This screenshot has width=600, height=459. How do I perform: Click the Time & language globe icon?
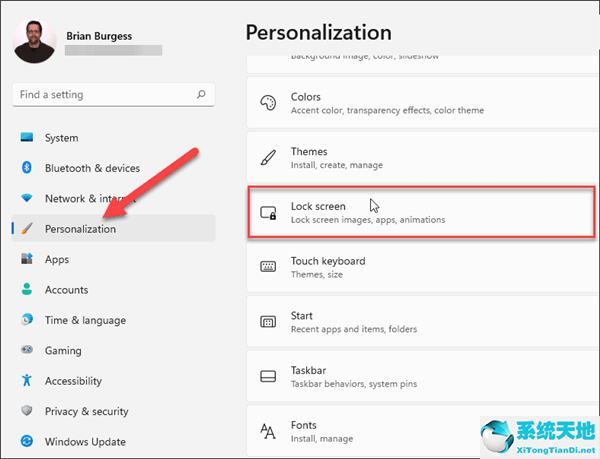pyautogui.click(x=27, y=321)
